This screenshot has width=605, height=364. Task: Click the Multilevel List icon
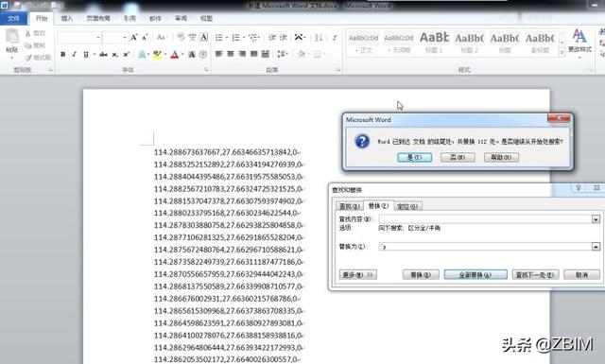pyautogui.click(x=252, y=38)
